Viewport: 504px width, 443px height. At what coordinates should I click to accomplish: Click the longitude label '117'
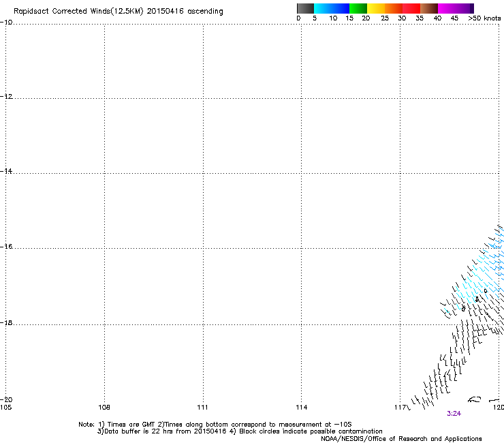(400, 408)
